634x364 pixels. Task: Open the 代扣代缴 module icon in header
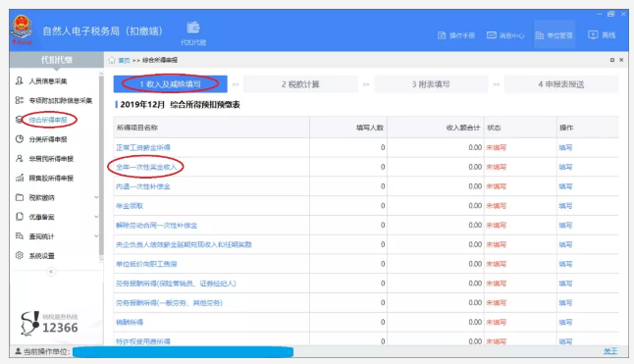coord(193,32)
